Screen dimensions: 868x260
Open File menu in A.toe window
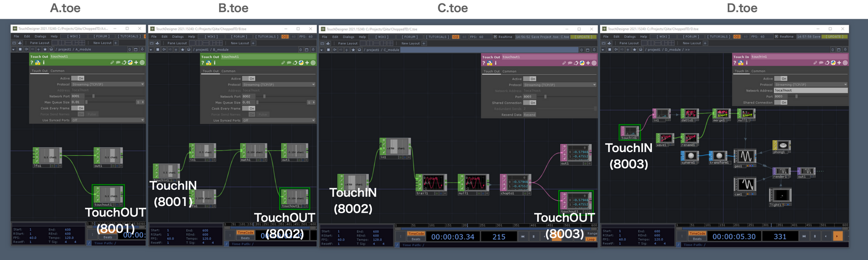(16, 36)
